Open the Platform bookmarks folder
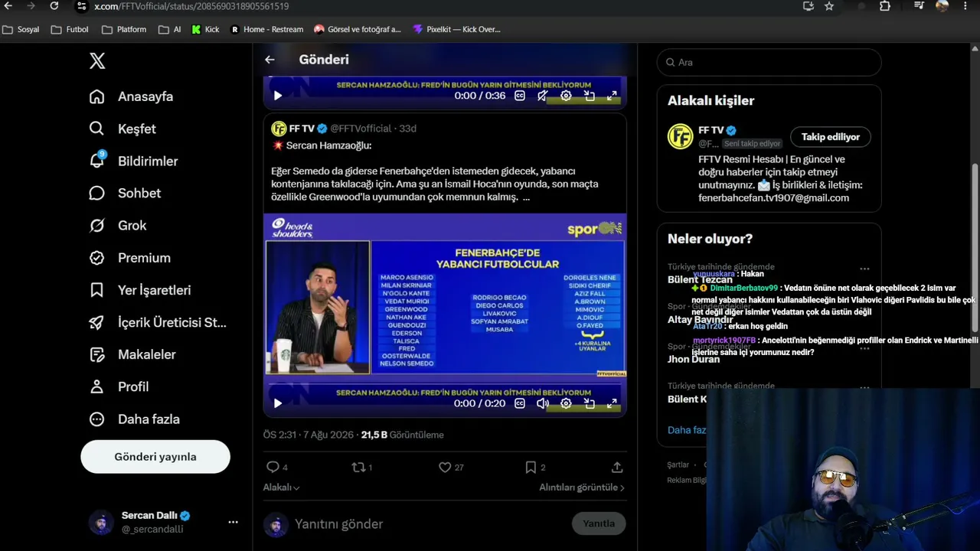Image resolution: width=980 pixels, height=551 pixels. [x=124, y=29]
